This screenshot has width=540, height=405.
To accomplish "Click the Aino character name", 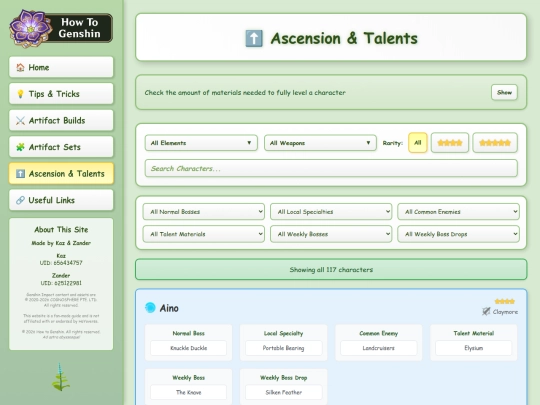I will (169, 308).
